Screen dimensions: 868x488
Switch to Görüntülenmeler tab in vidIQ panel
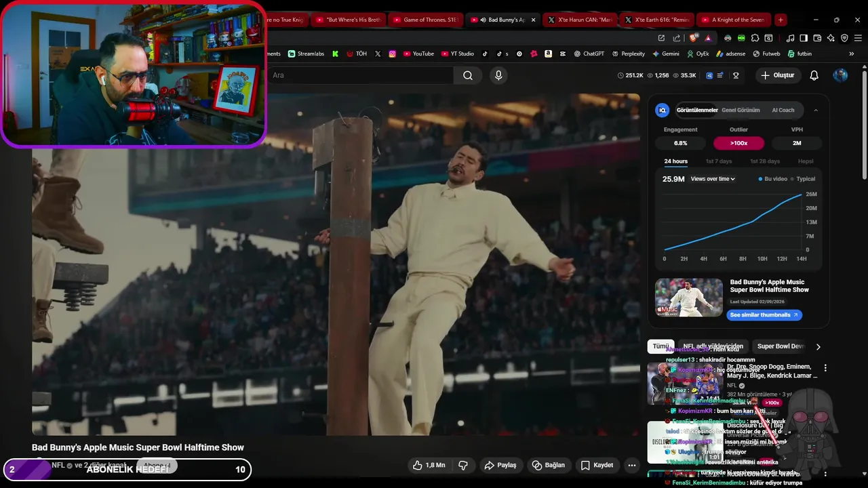click(x=697, y=110)
